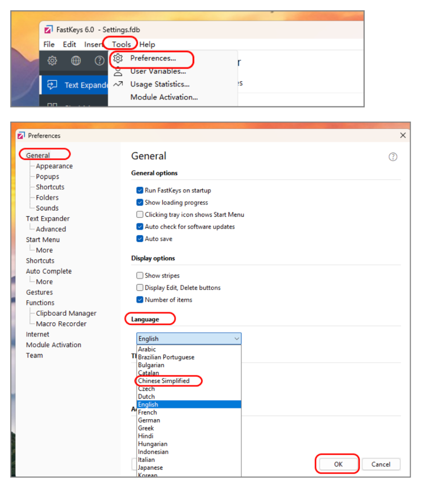Click the logo icon in Preferences title bar

tap(21, 136)
